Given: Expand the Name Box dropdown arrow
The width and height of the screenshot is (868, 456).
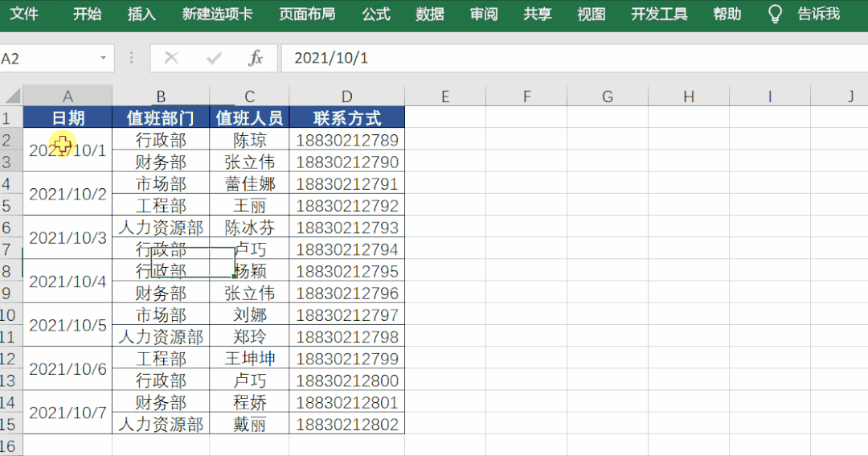Looking at the screenshot, I should pos(103,58).
